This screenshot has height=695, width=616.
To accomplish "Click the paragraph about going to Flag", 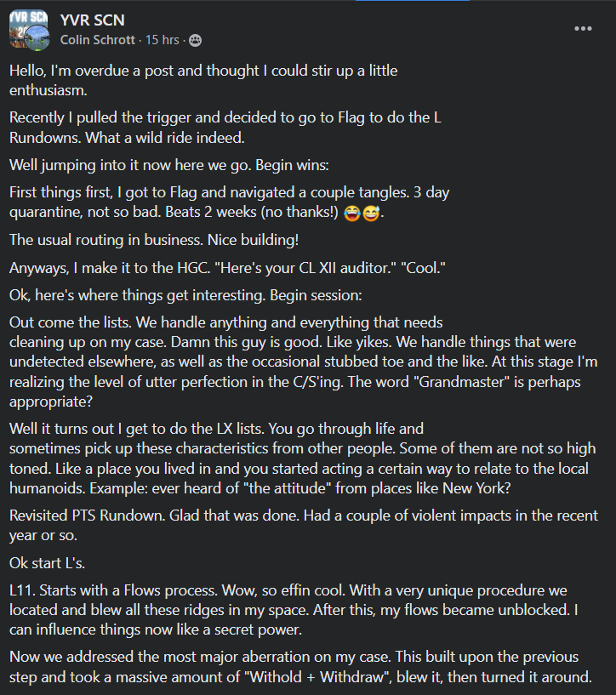I will click(x=225, y=128).
